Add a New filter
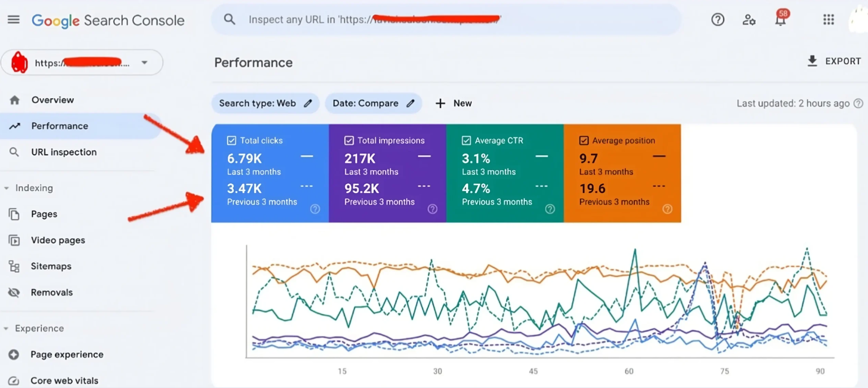The width and height of the screenshot is (868, 388). click(x=453, y=103)
